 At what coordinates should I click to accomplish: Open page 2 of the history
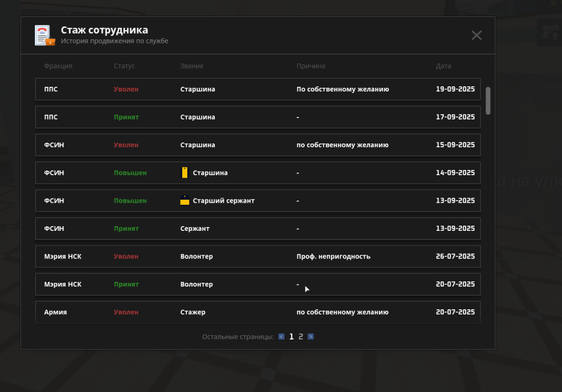coord(301,337)
